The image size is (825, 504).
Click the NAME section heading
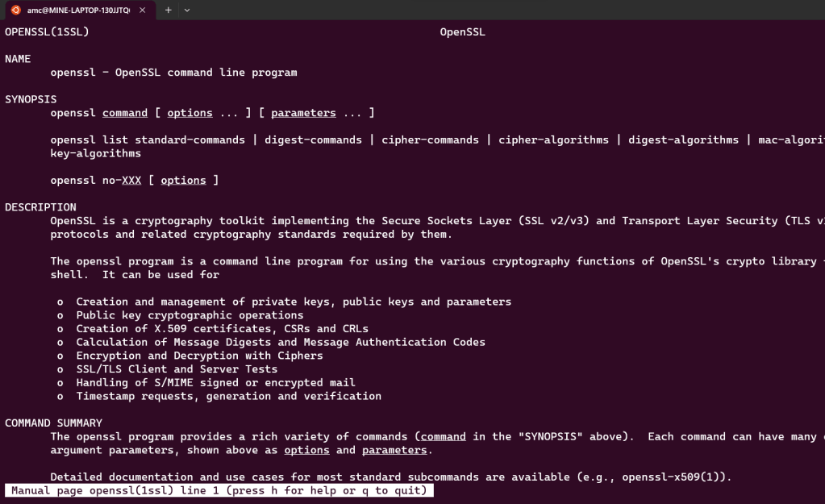click(18, 59)
